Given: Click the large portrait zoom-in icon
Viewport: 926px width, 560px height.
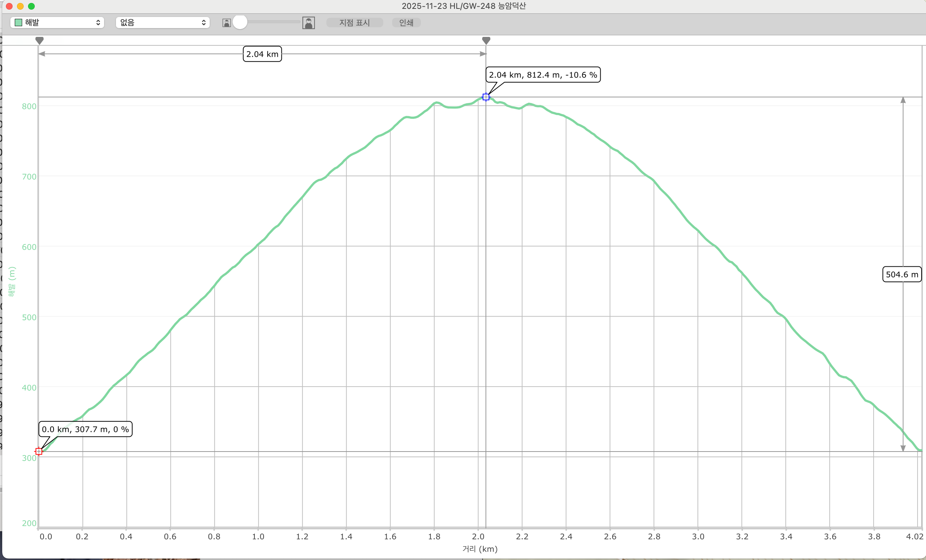Looking at the screenshot, I should pyautogui.click(x=309, y=23).
